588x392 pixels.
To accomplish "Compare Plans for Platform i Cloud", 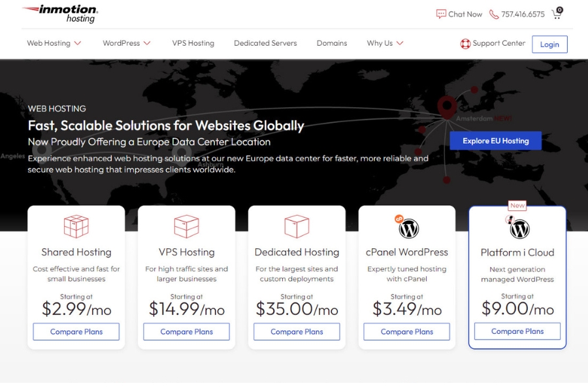I will [x=517, y=331].
